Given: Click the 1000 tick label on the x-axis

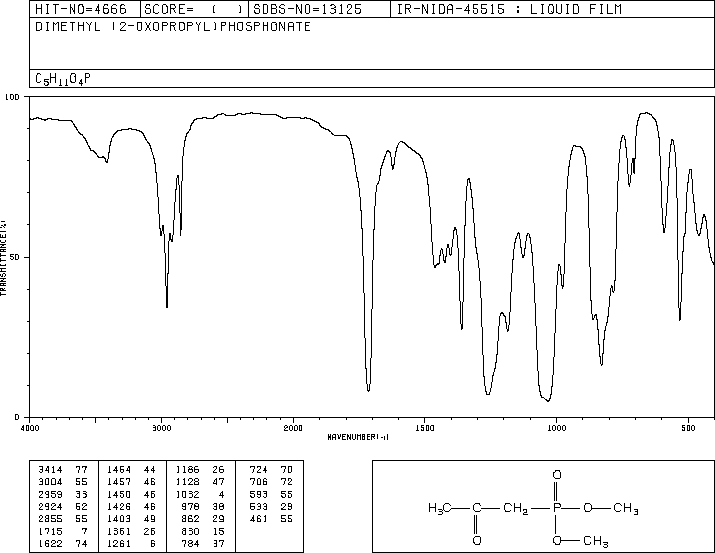Looking at the screenshot, I should pyautogui.click(x=556, y=428).
